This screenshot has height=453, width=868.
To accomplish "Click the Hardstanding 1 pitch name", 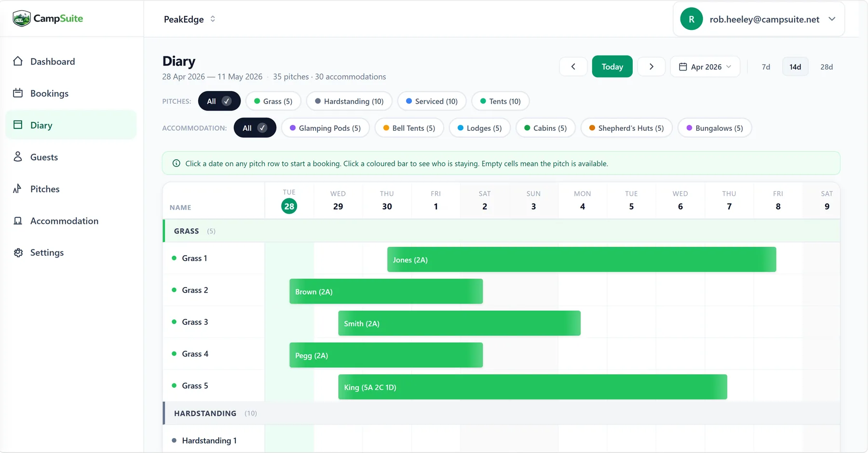I will [209, 440].
